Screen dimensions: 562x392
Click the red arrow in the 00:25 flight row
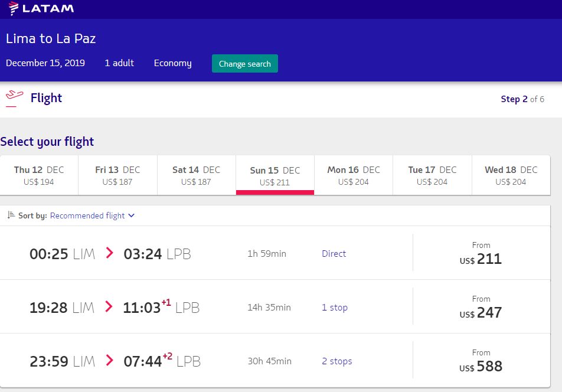click(110, 253)
